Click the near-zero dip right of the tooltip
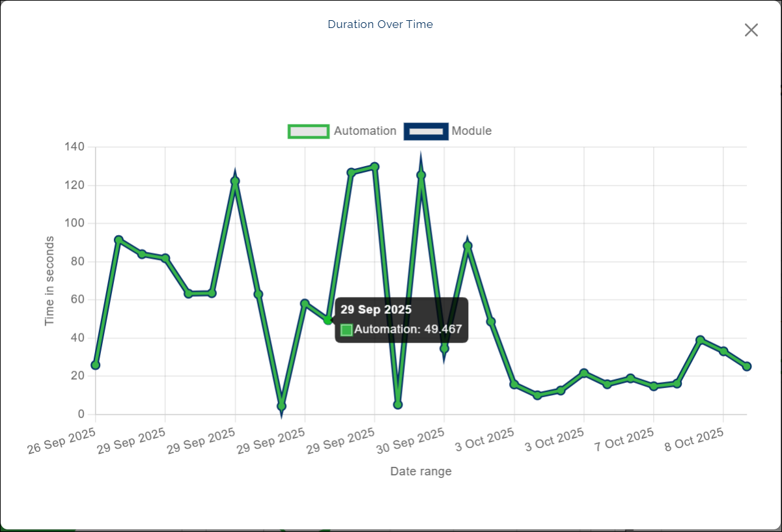 [398, 404]
